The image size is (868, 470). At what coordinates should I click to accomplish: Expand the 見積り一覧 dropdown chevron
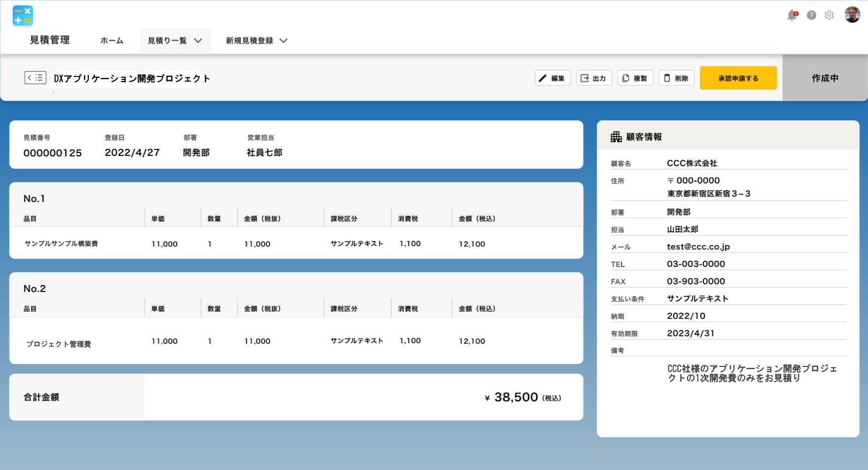coord(199,41)
